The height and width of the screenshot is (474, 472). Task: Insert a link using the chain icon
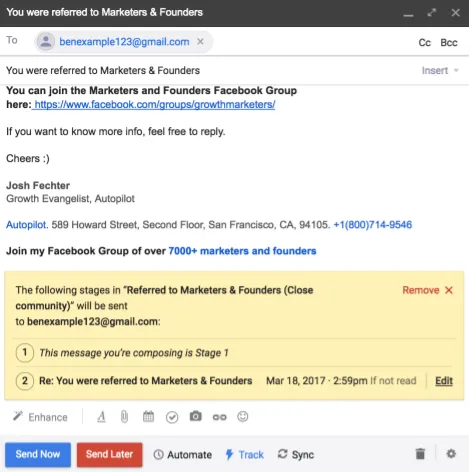(219, 417)
